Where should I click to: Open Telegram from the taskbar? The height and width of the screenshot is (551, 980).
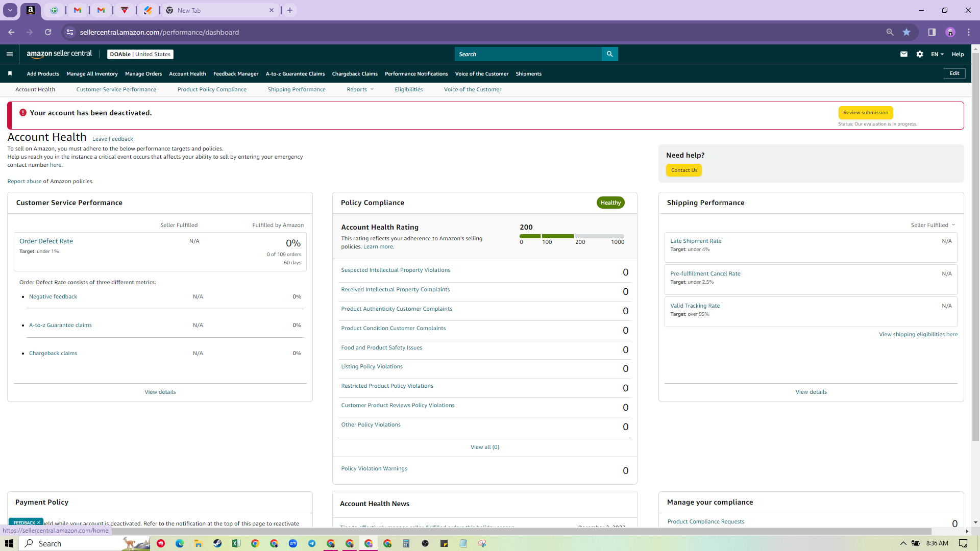point(312,543)
